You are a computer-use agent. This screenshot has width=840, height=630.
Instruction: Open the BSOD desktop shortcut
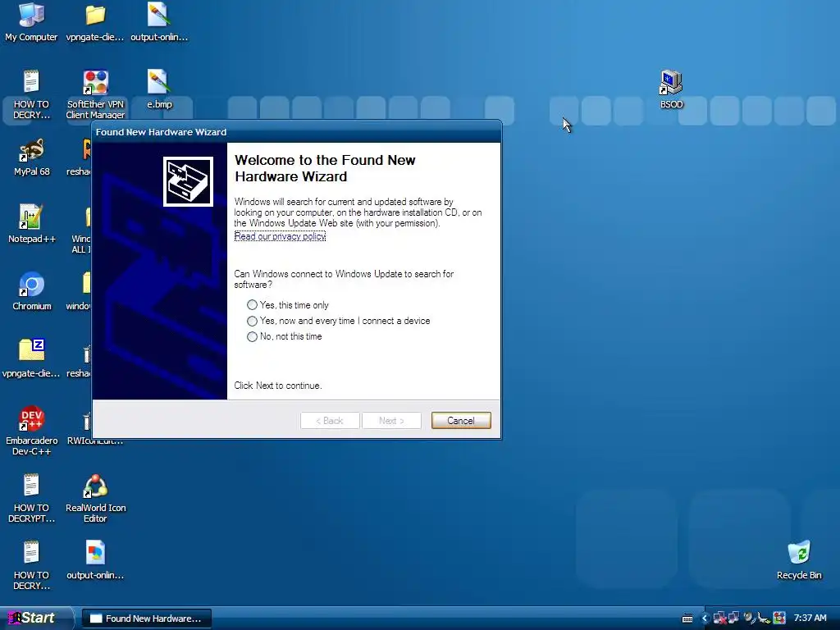point(671,89)
